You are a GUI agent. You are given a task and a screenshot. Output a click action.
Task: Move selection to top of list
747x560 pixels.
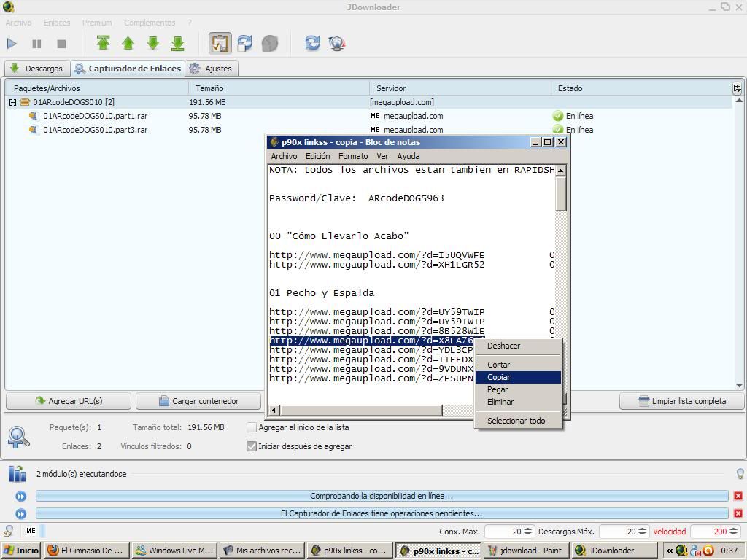(104, 43)
